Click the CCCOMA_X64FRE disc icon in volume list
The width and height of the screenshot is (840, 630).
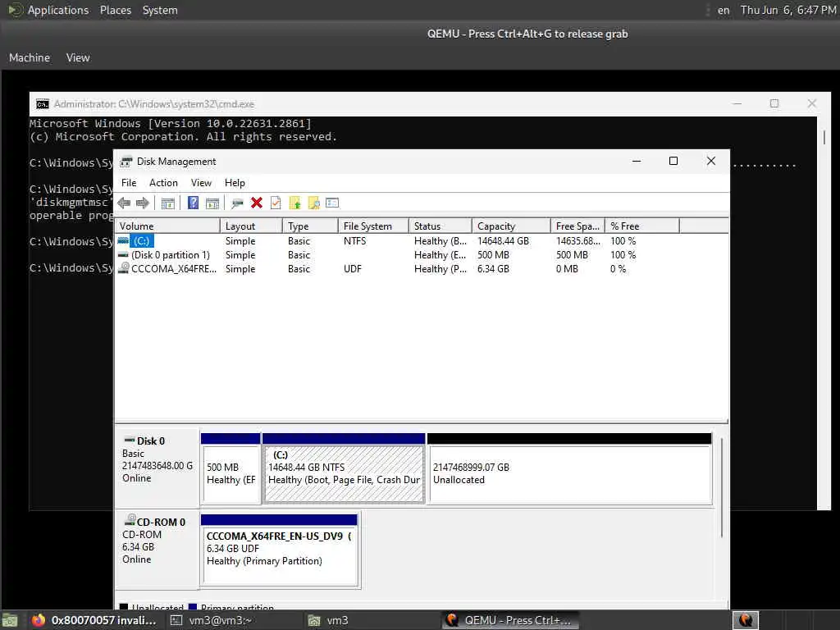coord(124,268)
